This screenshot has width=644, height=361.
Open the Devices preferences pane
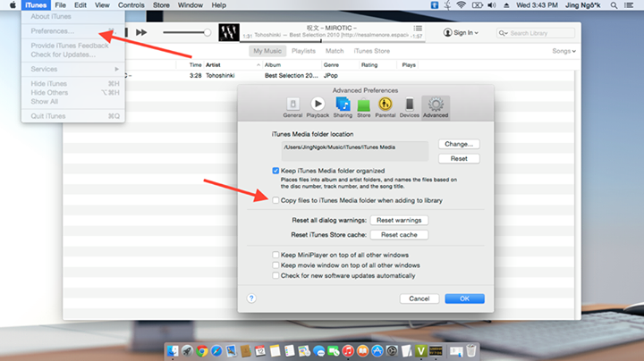(409, 106)
